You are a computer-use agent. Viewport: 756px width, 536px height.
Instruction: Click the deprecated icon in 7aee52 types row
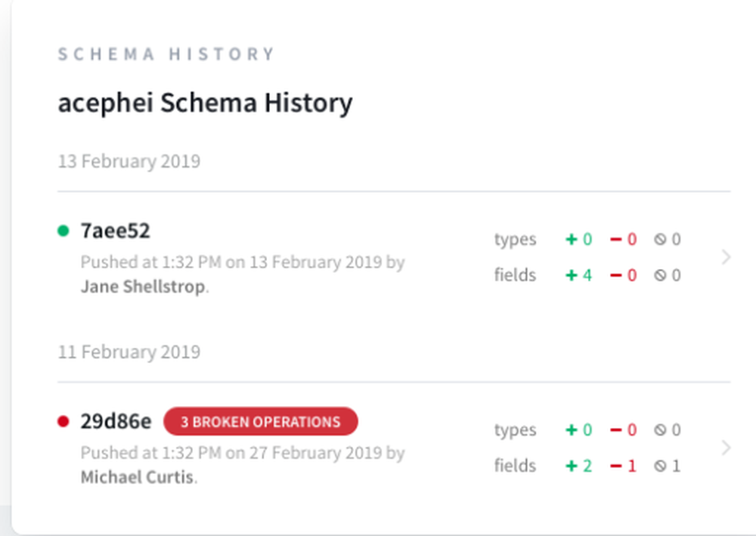(x=660, y=240)
